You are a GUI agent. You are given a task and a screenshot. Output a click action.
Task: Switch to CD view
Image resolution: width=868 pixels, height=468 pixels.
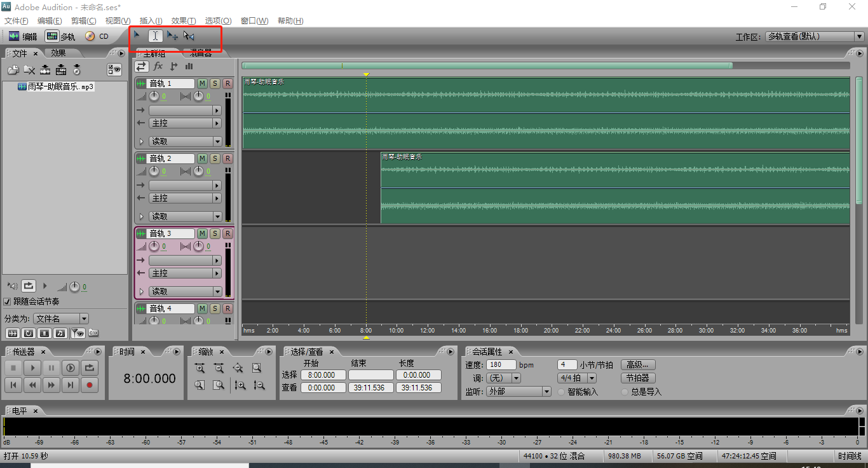[97, 36]
